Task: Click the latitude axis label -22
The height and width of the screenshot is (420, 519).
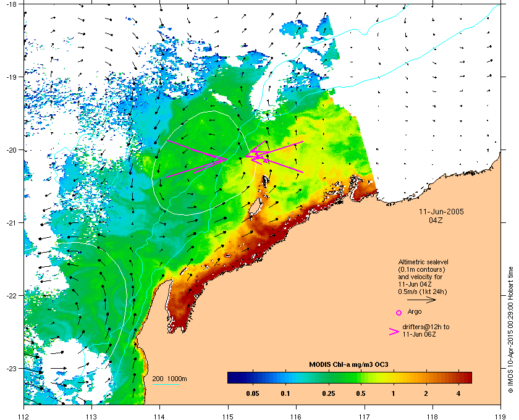Action: click(x=12, y=296)
